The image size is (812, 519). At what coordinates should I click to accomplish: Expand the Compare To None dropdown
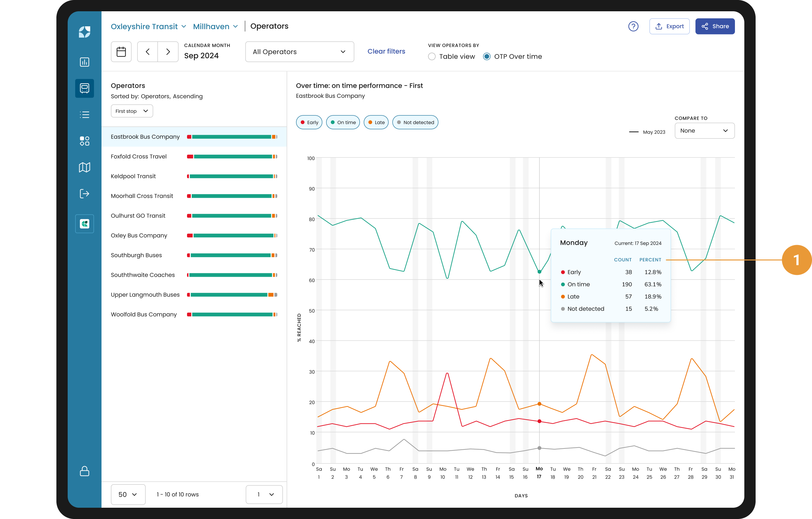point(704,131)
